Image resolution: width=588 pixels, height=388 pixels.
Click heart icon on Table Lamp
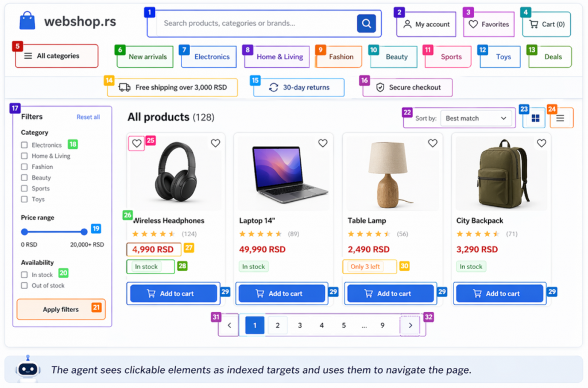[x=432, y=143]
